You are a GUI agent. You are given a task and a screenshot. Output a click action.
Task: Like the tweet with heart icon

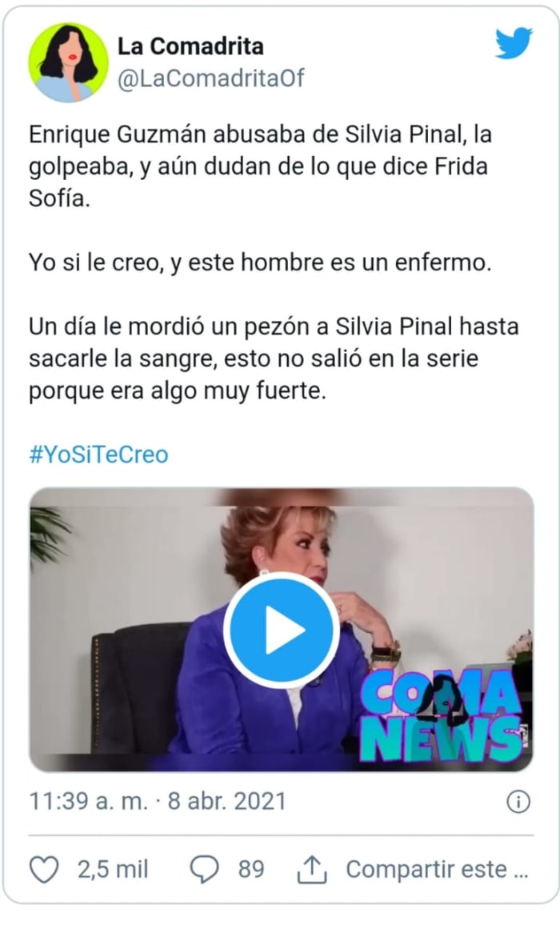pos(45,870)
